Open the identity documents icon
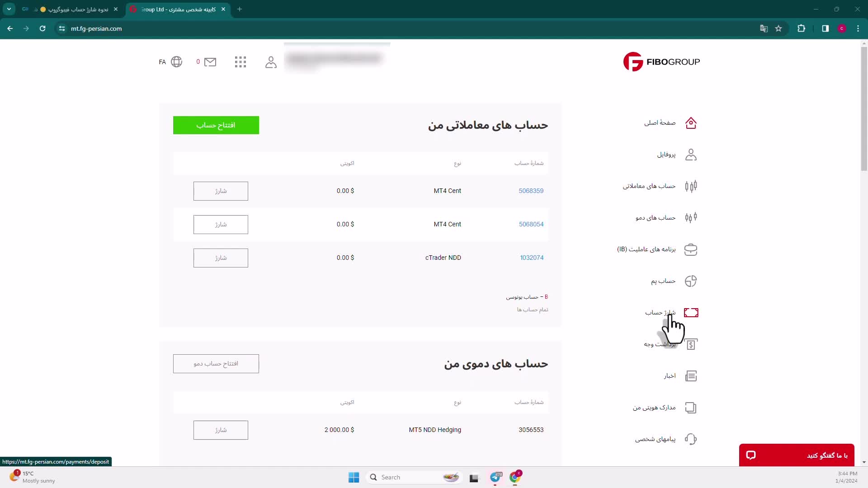868x488 pixels. [690, 408]
